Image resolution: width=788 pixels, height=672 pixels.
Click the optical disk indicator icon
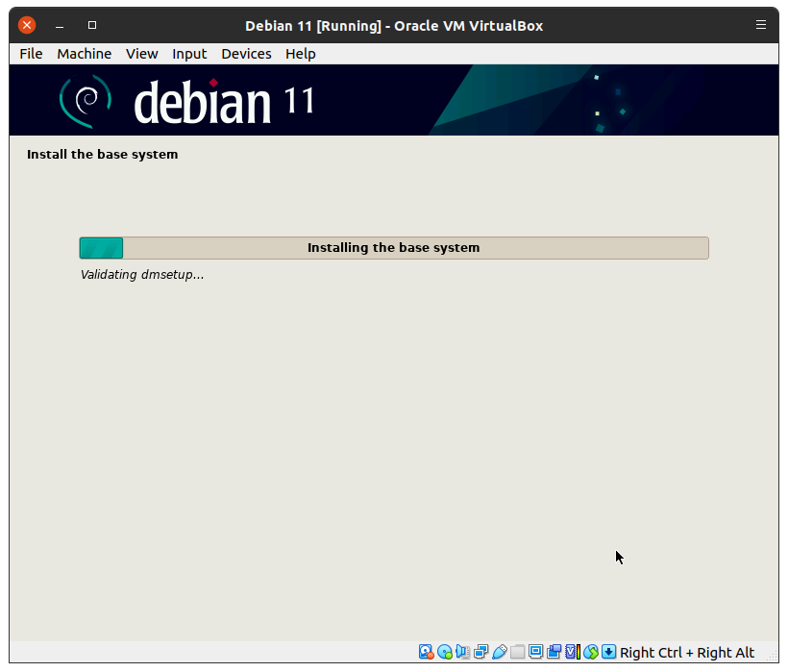(445, 652)
